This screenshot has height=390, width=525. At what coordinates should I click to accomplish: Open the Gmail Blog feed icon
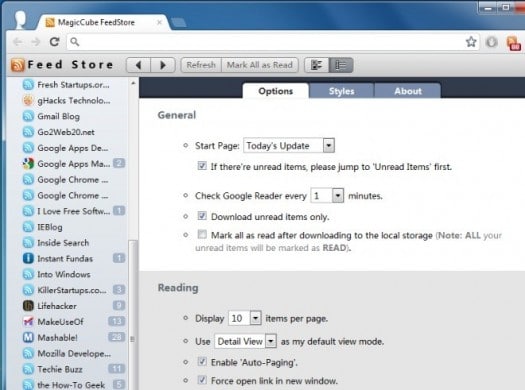(28, 116)
